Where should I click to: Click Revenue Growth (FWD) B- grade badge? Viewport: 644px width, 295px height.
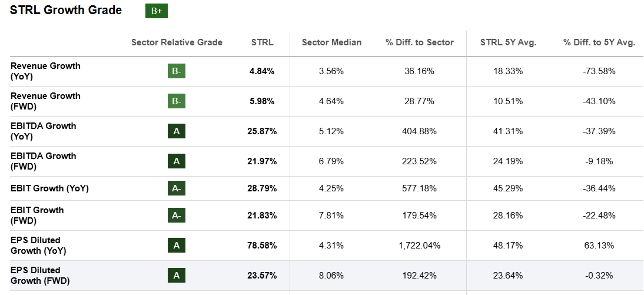(177, 101)
